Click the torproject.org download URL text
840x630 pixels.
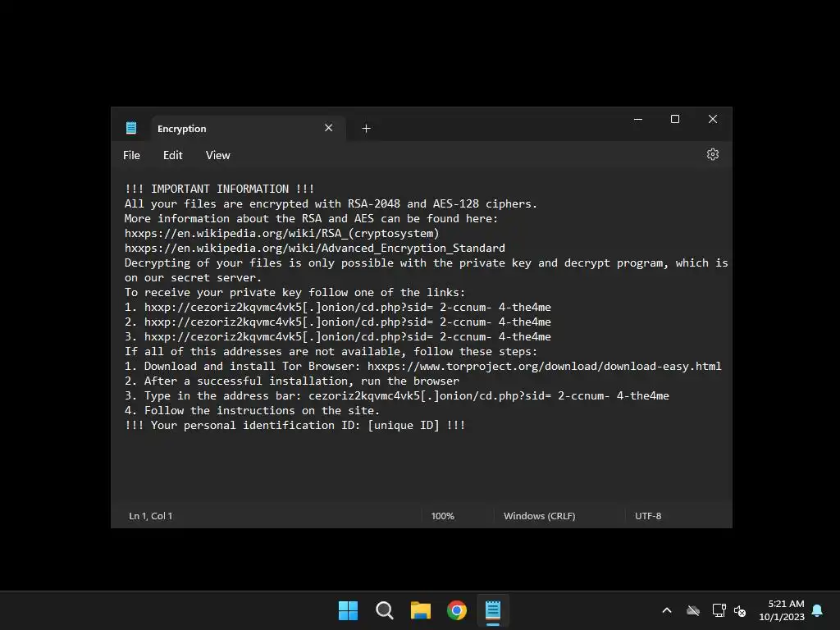pos(545,367)
